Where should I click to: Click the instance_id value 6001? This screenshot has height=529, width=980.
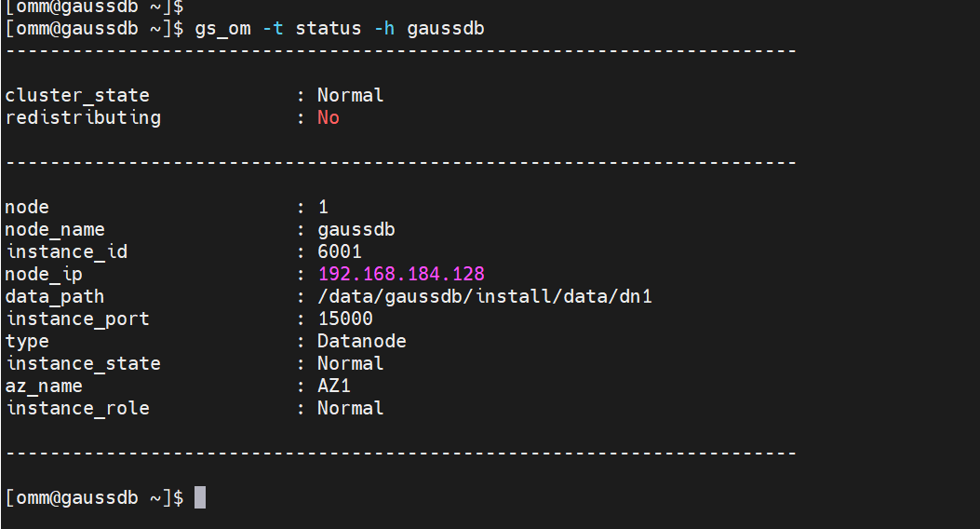pos(340,252)
